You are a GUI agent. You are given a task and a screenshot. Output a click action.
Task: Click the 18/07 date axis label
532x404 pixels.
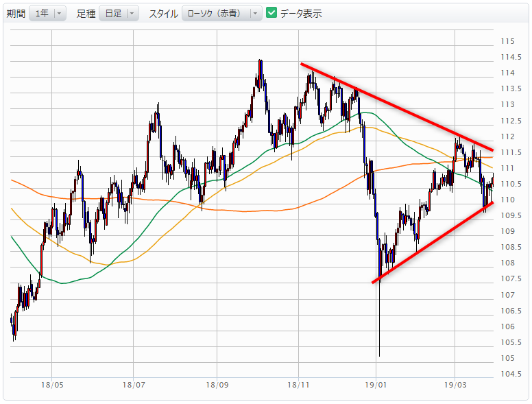134,385
